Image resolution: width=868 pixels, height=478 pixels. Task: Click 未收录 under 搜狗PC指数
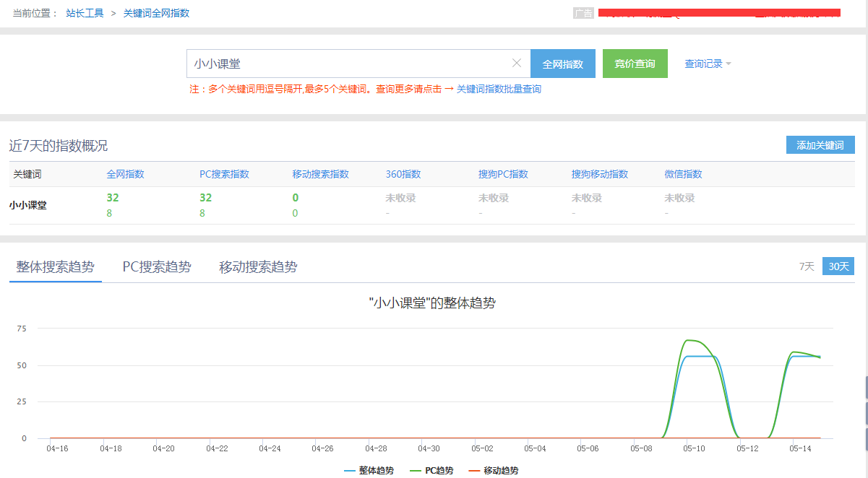pos(494,198)
